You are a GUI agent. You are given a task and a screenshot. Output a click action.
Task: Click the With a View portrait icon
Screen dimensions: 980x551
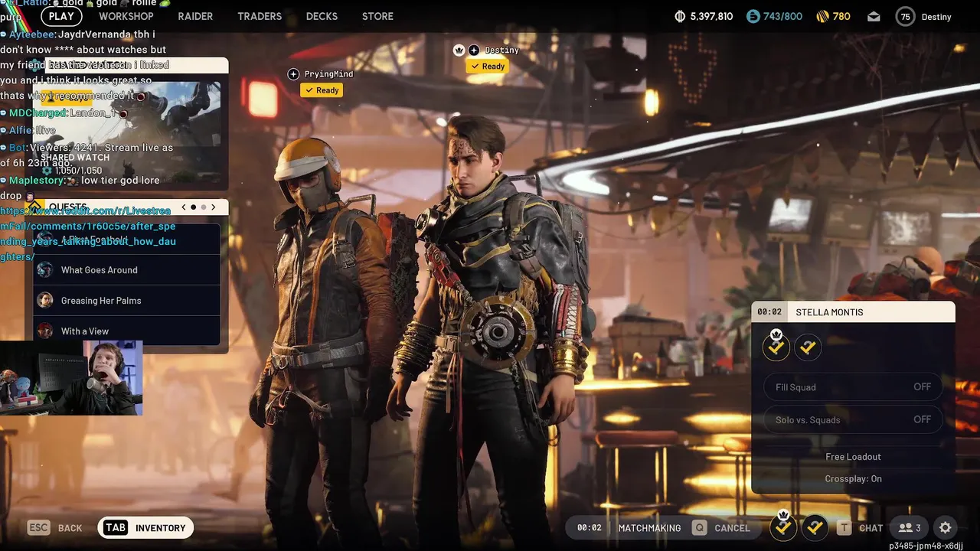(x=46, y=331)
